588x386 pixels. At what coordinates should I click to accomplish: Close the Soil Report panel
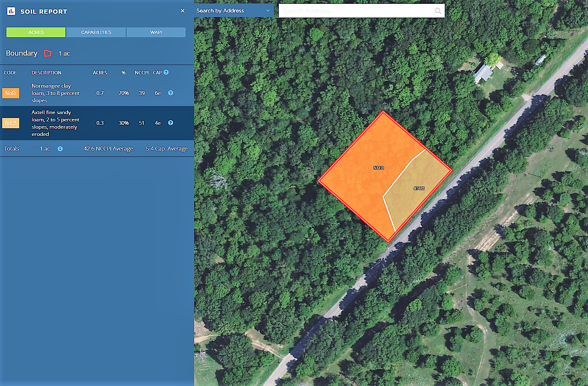(183, 11)
